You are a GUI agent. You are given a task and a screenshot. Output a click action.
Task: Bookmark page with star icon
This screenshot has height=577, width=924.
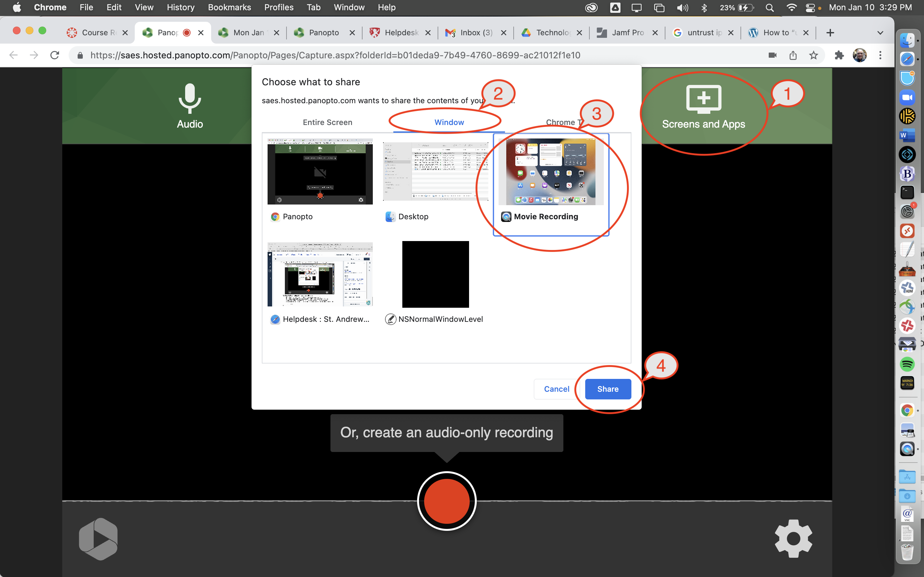(813, 55)
